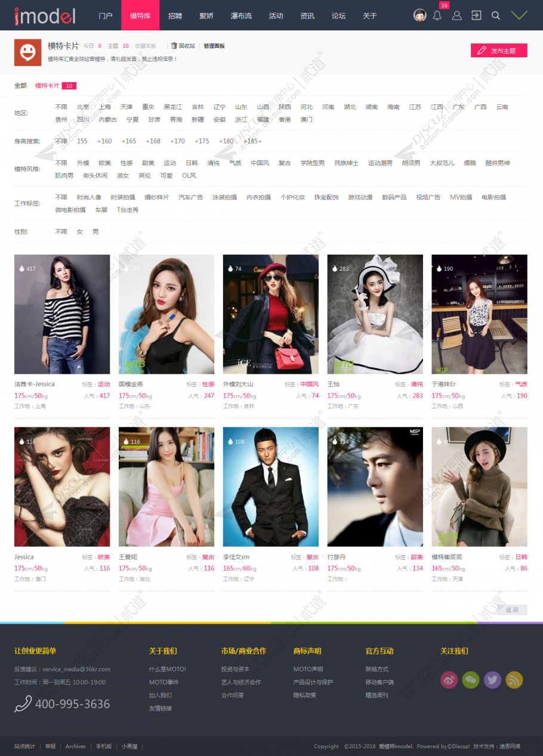This screenshot has height=756, width=543.
Task: Open the 瀑布流 navigation item
Action: coord(241,16)
